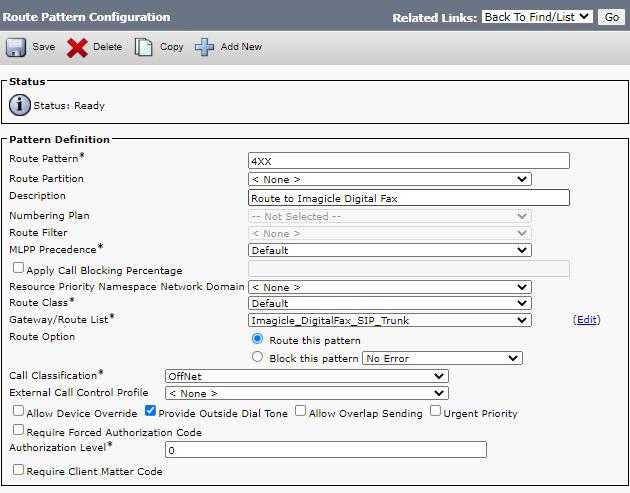Image resolution: width=630 pixels, height=493 pixels.
Task: Enable Apply Call Blocking Percentage checkbox
Action: click(18, 269)
